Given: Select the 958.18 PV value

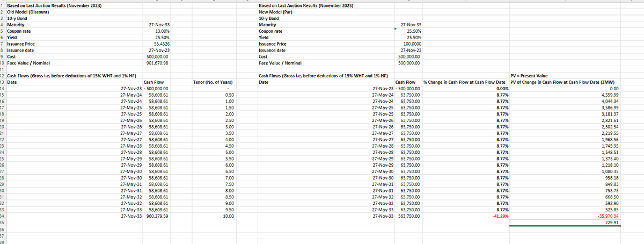Looking at the screenshot, I should [612, 177].
